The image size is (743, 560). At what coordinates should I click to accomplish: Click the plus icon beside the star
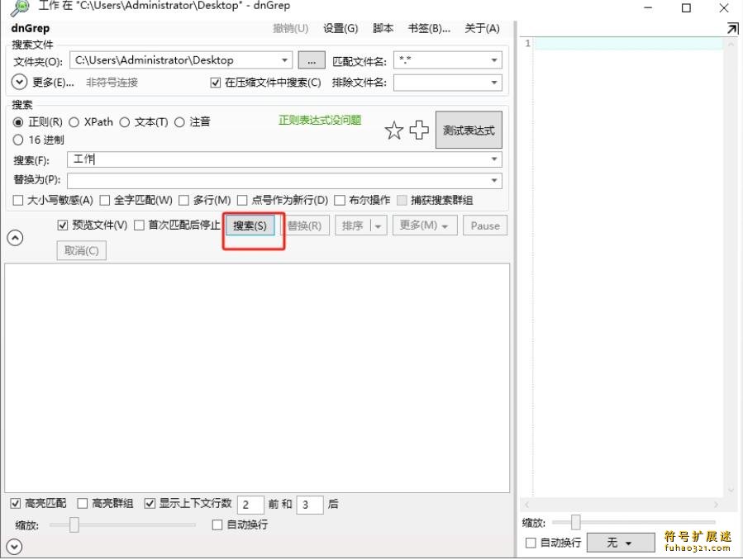point(419,130)
